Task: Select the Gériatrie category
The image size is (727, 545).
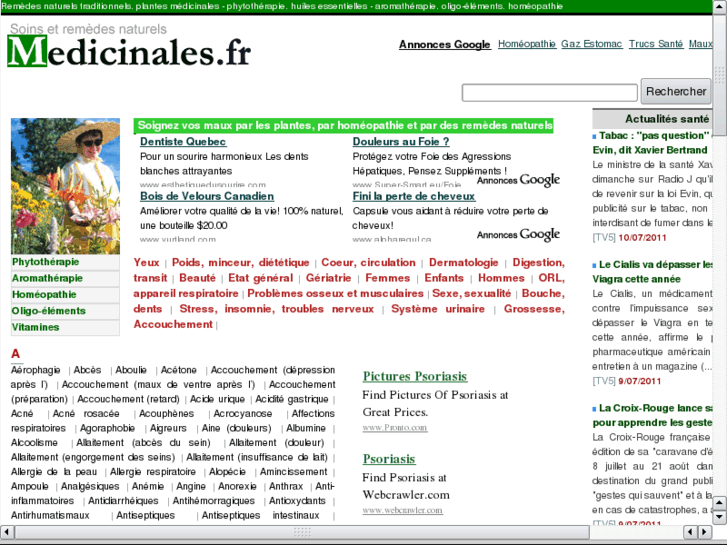Action: pos(328,278)
